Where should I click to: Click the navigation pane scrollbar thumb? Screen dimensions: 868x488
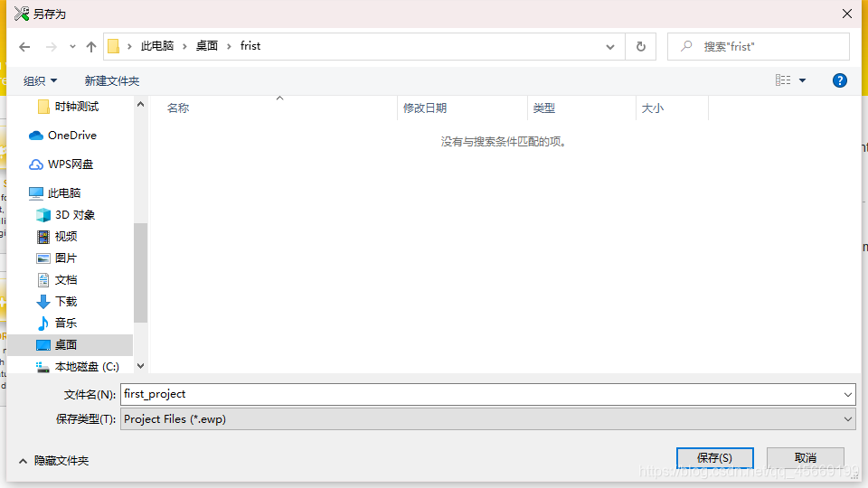point(141,272)
